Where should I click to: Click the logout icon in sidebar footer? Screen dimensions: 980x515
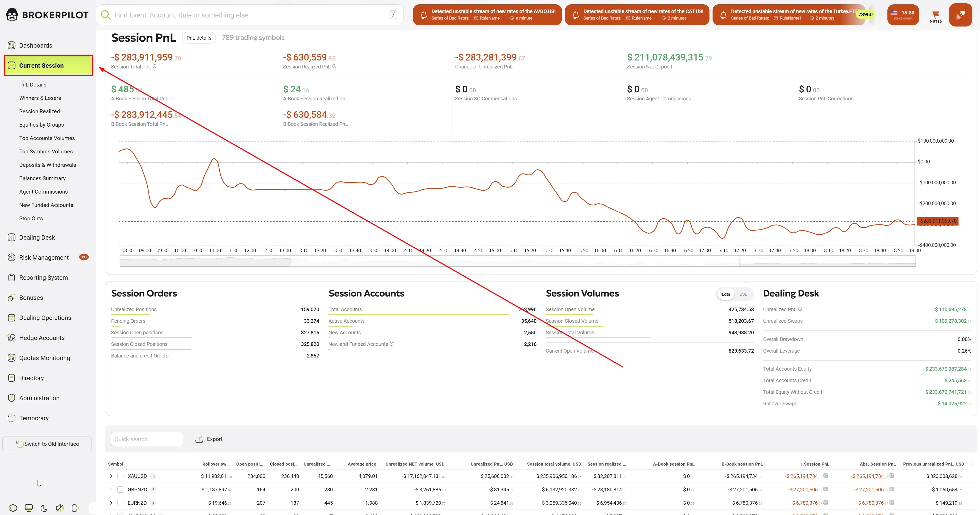(x=75, y=508)
